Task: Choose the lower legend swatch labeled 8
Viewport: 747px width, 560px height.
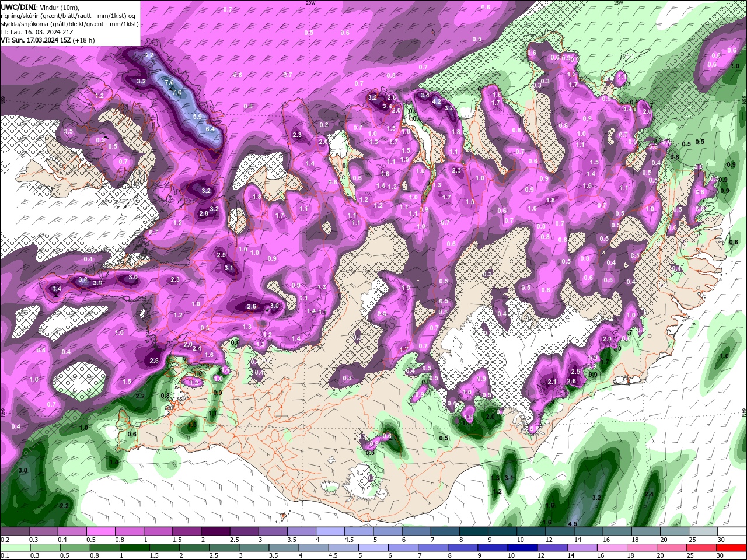Action: [x=462, y=548]
